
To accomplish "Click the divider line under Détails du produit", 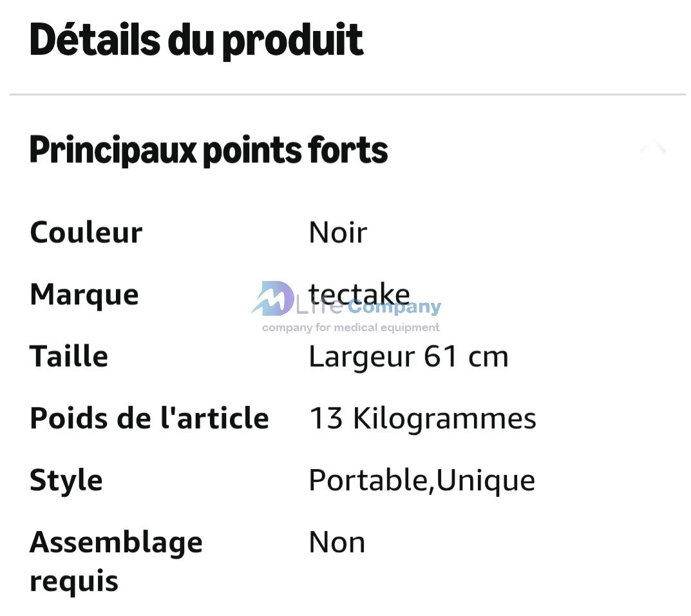I will (348, 95).
